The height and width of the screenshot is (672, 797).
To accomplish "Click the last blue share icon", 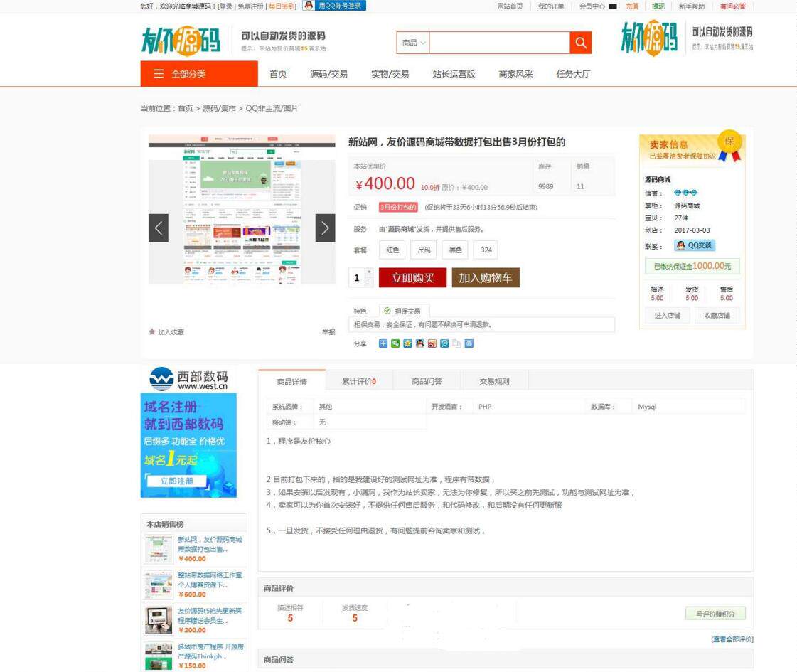I will [469, 343].
